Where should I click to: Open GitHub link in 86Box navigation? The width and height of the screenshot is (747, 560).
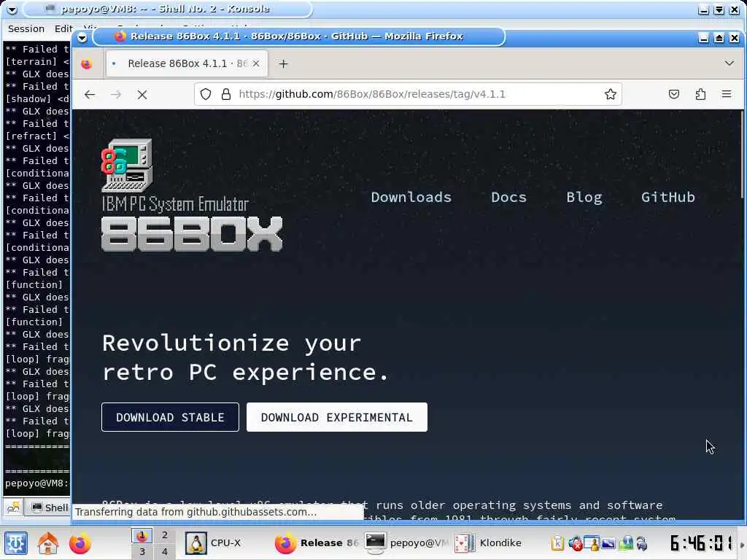tap(668, 197)
